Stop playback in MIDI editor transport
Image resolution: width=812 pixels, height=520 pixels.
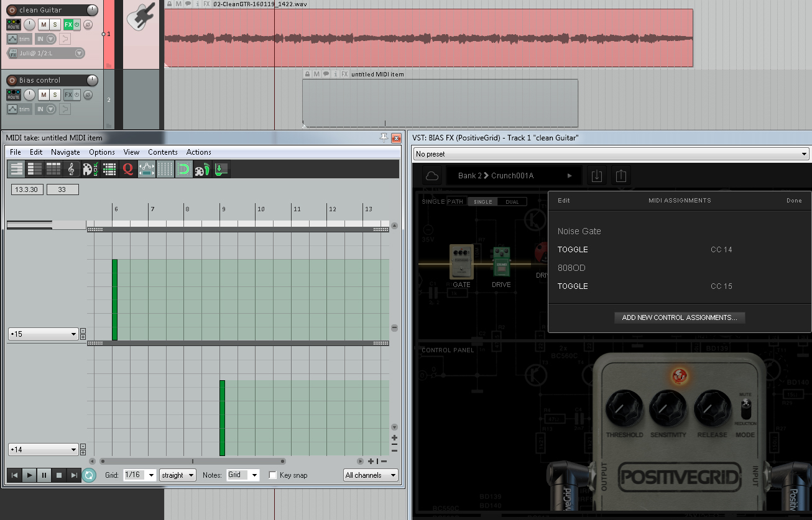[59, 475]
